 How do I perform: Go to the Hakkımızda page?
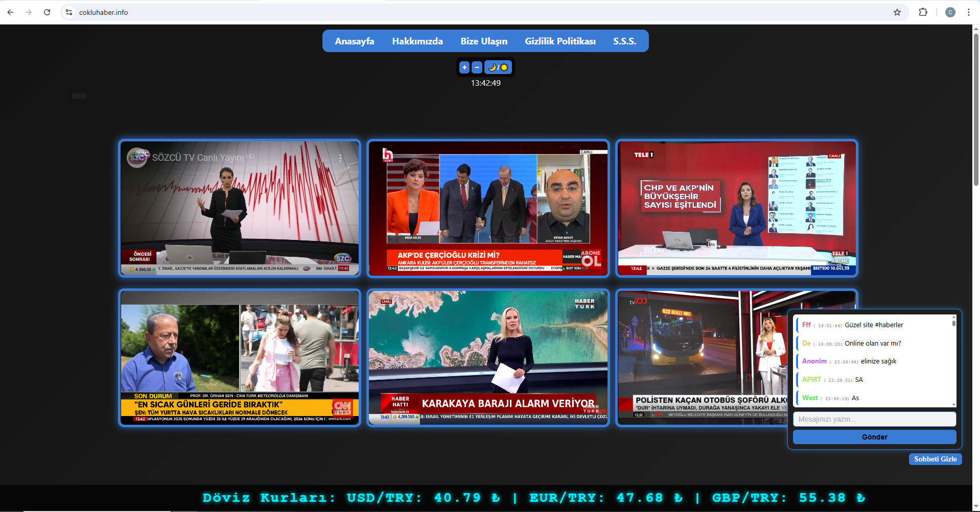tap(417, 41)
